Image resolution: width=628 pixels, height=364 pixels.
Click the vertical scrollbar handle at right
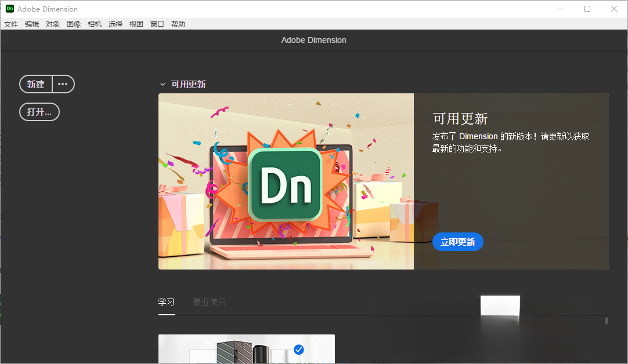click(x=607, y=321)
